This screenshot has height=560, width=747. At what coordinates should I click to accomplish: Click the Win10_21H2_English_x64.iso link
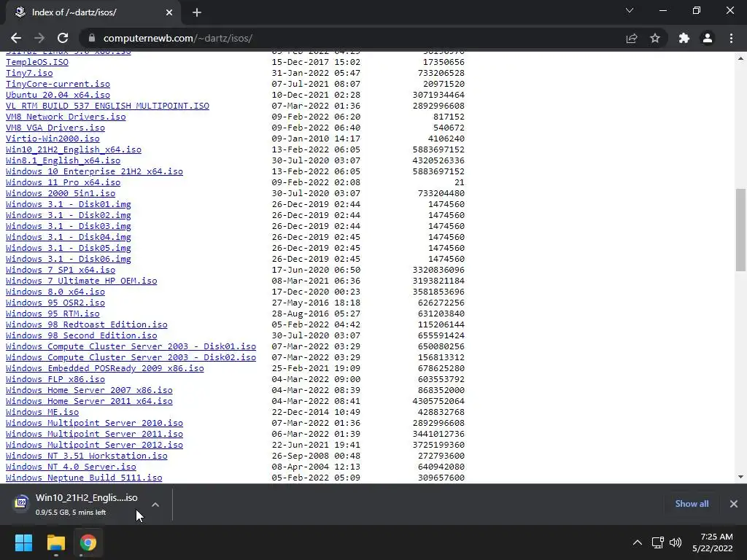(x=74, y=149)
